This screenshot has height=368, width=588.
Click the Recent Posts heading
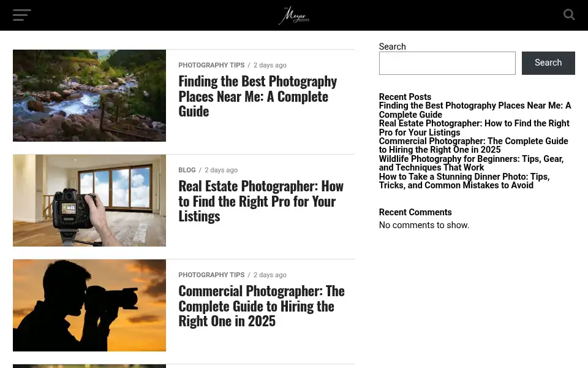[405, 97]
